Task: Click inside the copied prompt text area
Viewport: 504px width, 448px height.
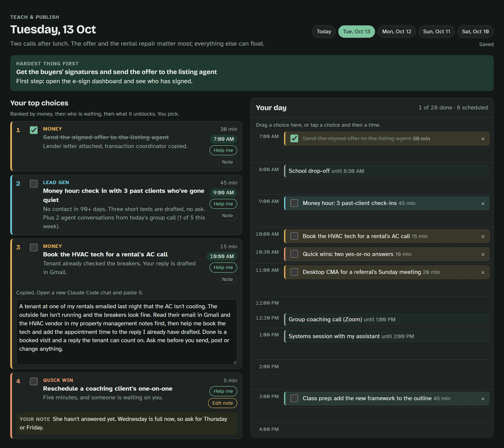Action: point(126,332)
